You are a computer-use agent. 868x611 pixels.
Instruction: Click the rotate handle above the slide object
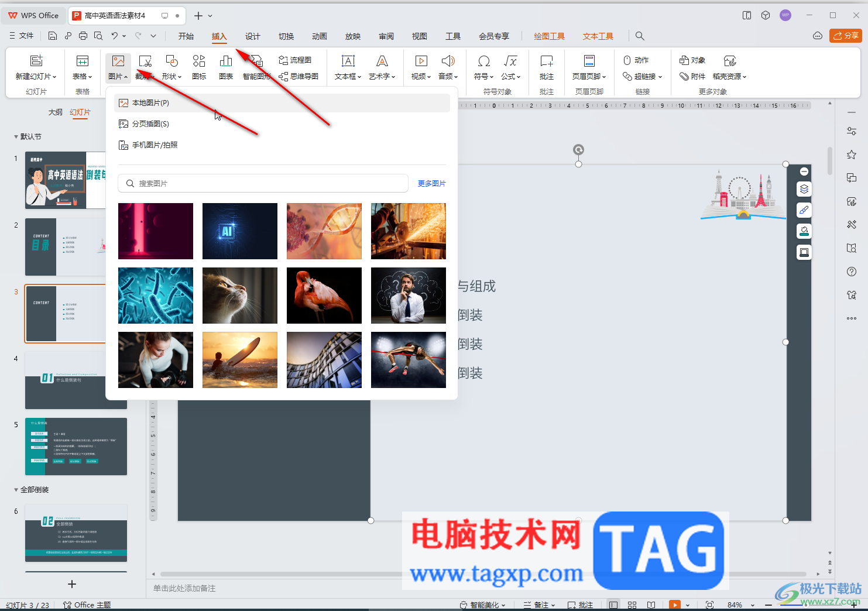coord(578,150)
